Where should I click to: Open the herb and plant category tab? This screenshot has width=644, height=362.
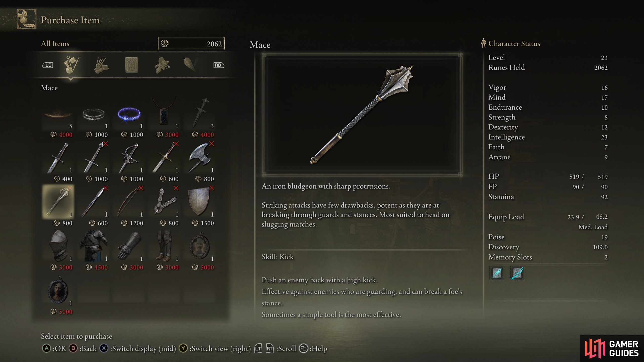pyautogui.click(x=162, y=65)
